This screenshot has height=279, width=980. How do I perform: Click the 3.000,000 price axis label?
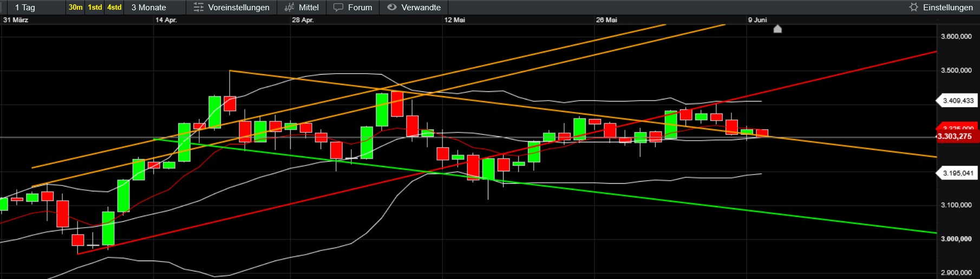pos(956,239)
